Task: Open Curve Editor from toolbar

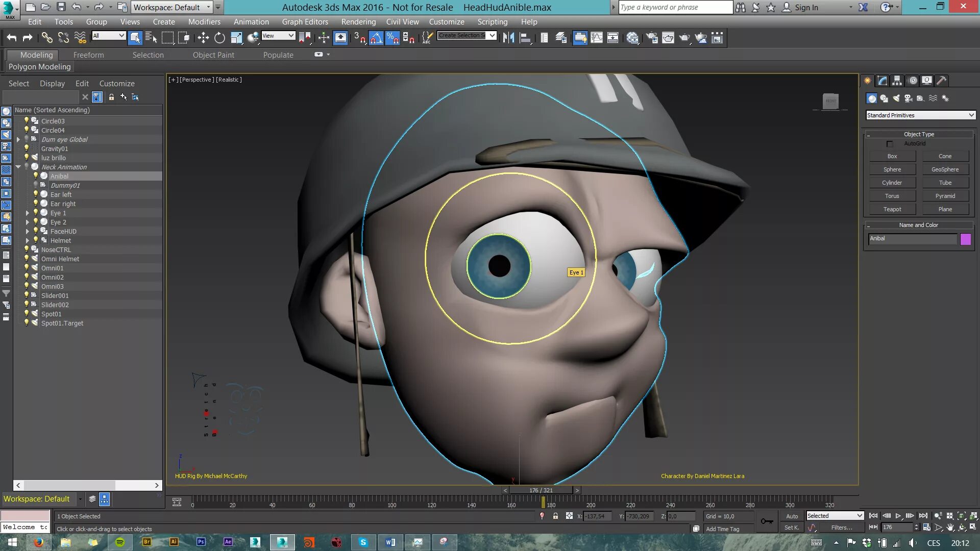Action: (x=596, y=38)
